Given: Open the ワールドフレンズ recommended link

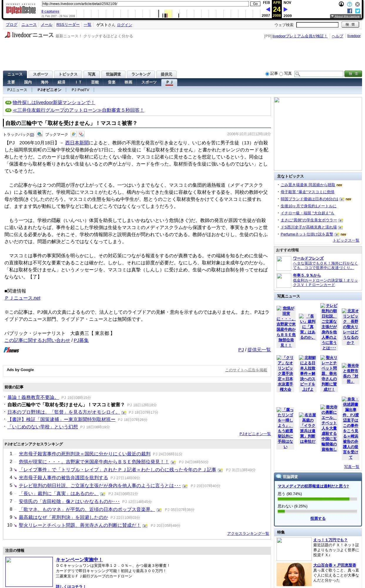Looking at the screenshot, I should (x=308, y=258).
